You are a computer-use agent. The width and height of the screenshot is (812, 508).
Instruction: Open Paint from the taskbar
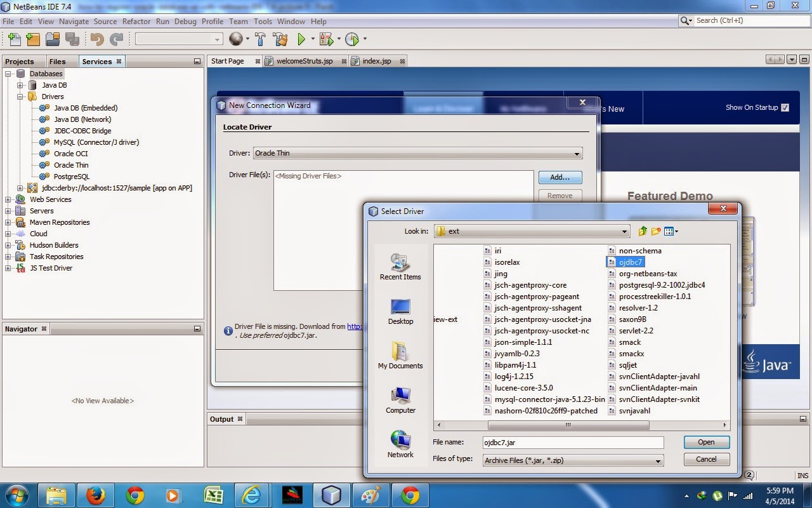tap(370, 495)
